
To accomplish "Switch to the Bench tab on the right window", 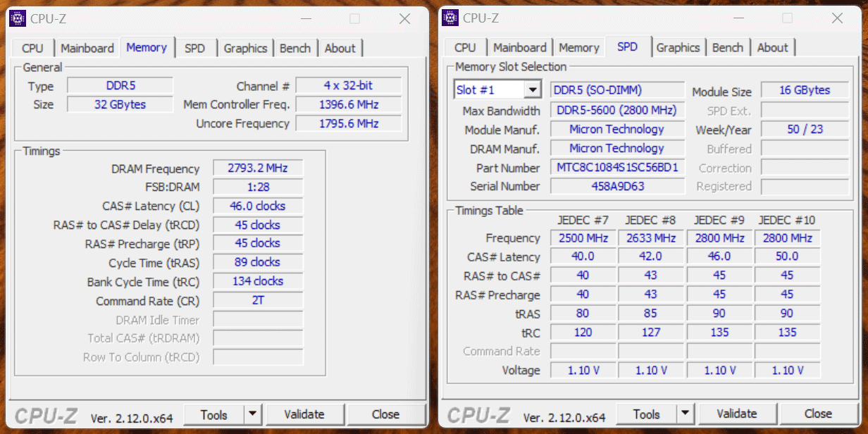I will pyautogui.click(x=728, y=47).
